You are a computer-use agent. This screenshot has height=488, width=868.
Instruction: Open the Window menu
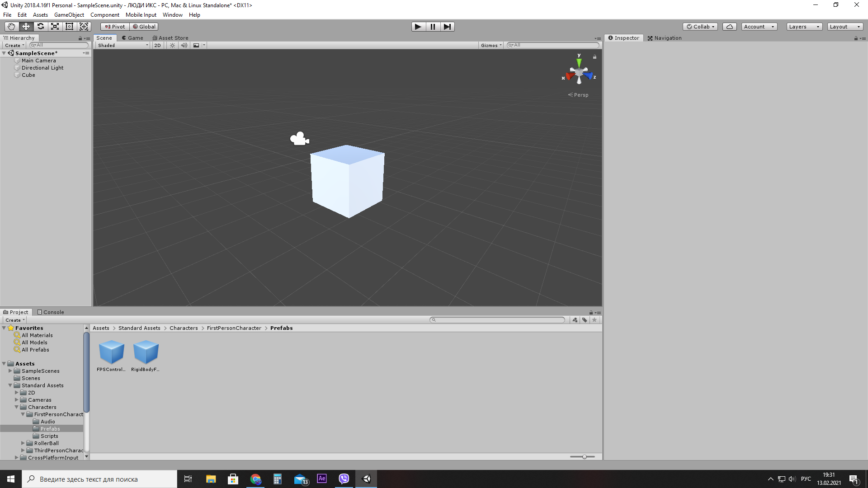(x=172, y=15)
